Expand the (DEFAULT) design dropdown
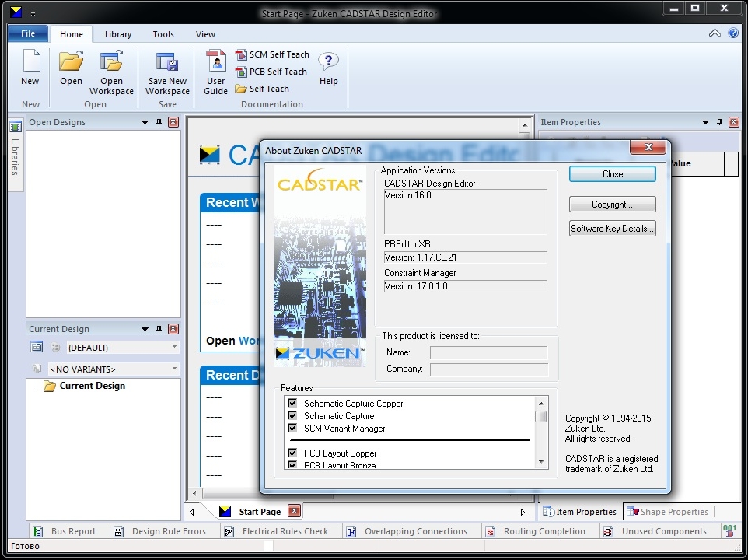The image size is (748, 560). (174, 347)
